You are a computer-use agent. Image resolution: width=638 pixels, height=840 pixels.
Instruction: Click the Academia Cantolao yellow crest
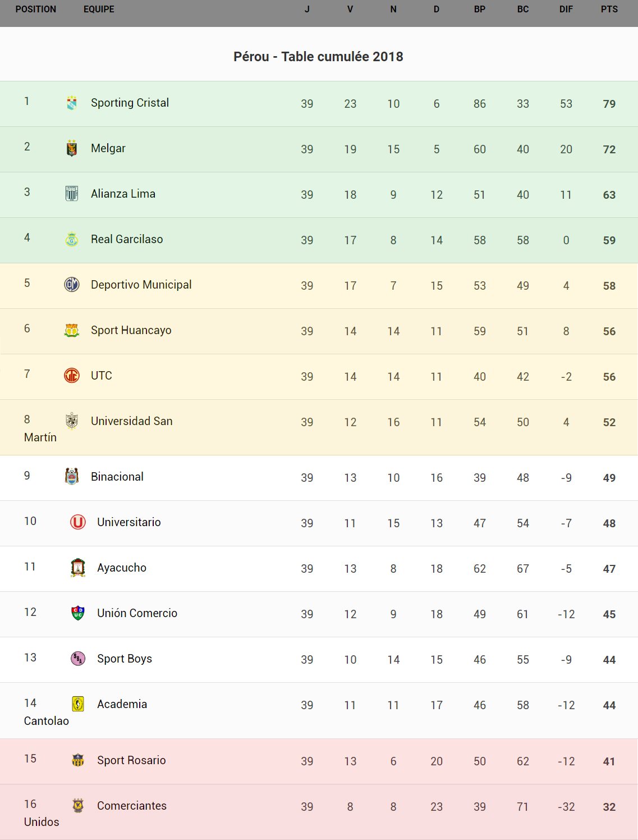[x=78, y=704]
